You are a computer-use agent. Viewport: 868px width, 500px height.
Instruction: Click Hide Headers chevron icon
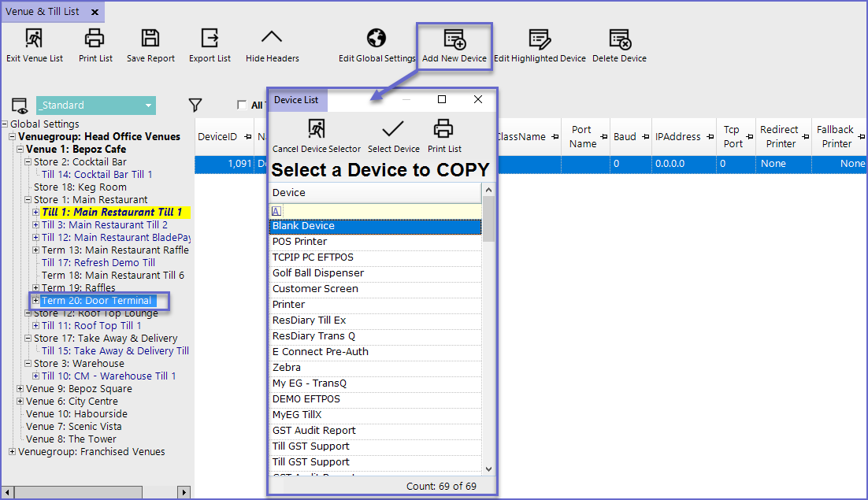(272, 39)
